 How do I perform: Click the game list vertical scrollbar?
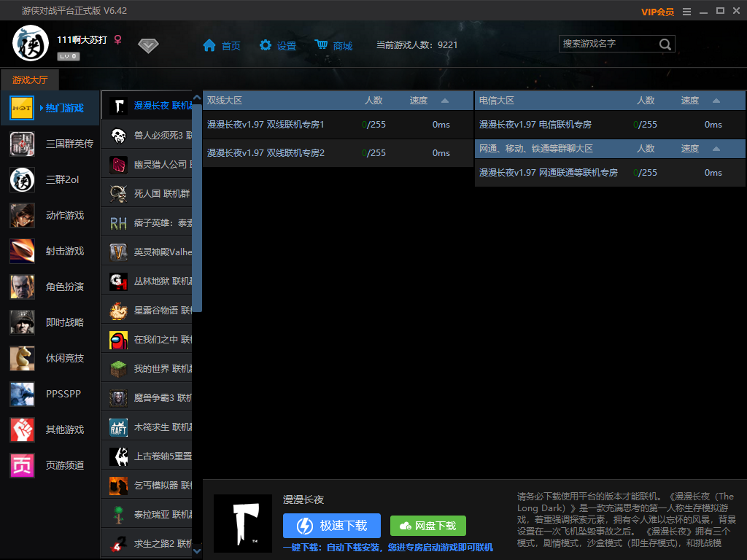[x=197, y=208]
